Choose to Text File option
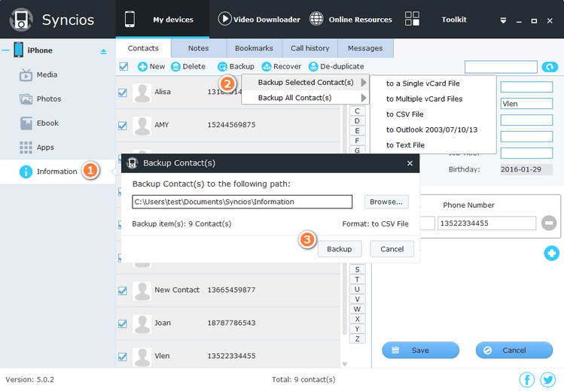564x392 pixels. pyautogui.click(x=405, y=145)
